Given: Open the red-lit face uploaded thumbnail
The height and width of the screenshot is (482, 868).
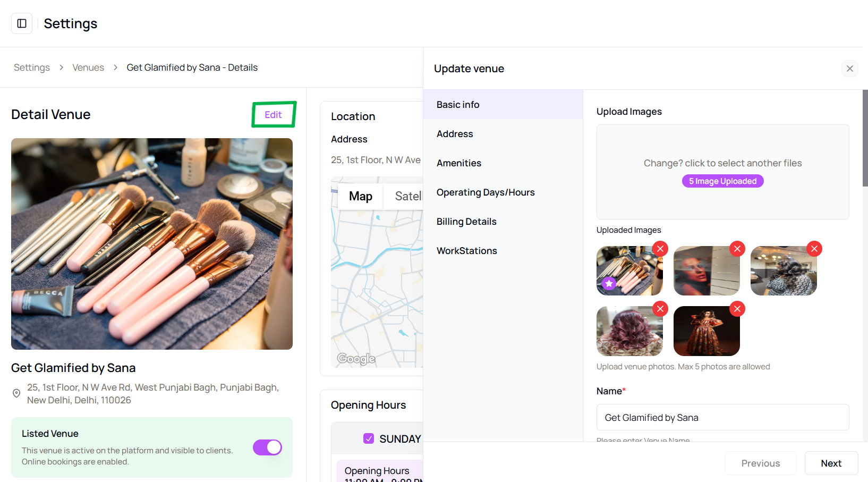Looking at the screenshot, I should tap(707, 270).
